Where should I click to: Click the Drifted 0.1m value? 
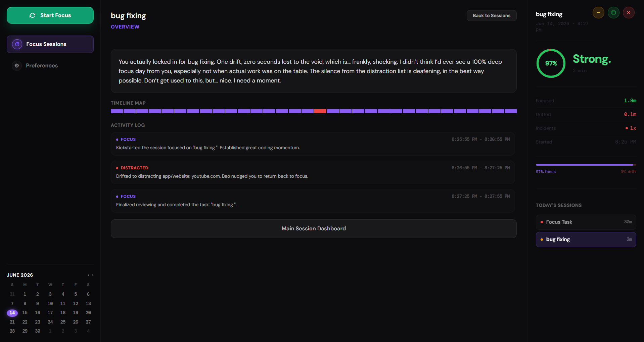tap(630, 114)
